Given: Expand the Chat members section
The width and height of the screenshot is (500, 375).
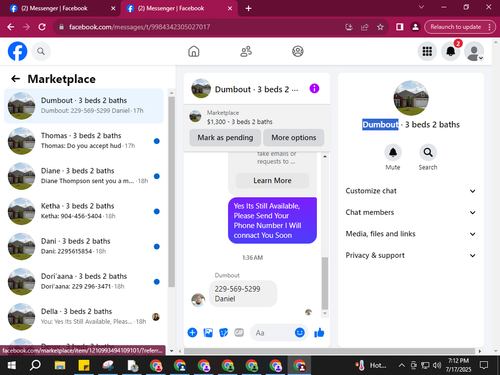Looking at the screenshot, I should click(x=411, y=212).
